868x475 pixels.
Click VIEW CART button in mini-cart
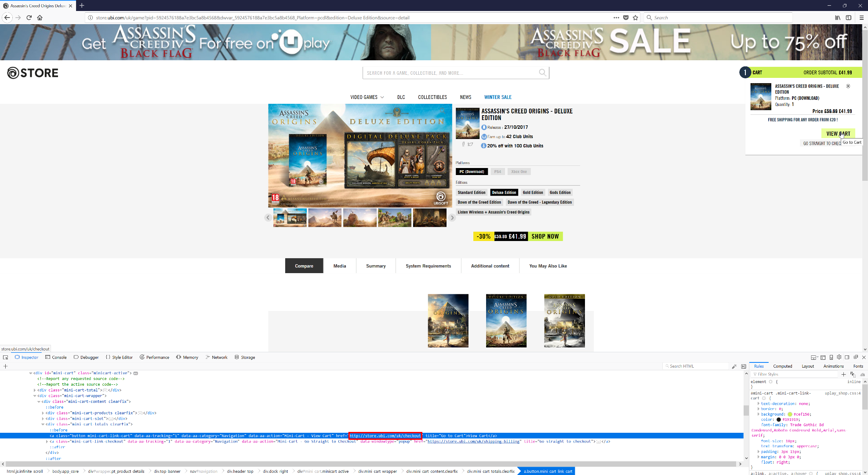[838, 133]
